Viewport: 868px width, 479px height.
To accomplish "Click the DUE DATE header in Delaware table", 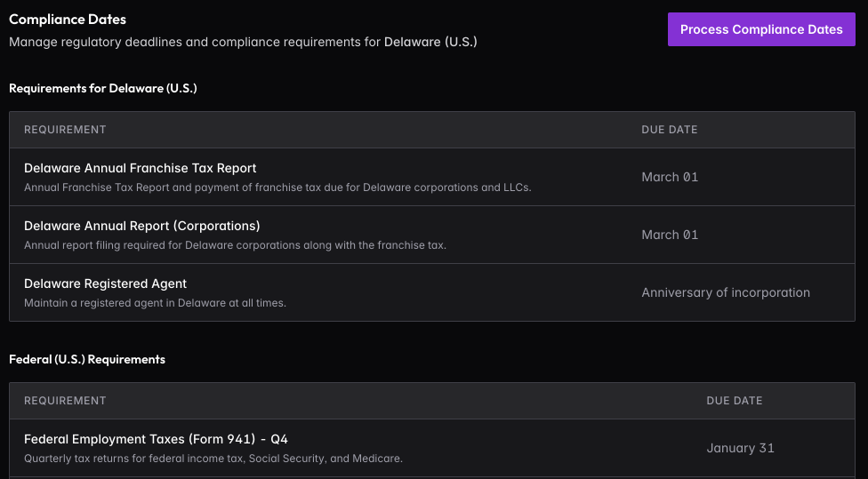I will pos(669,130).
